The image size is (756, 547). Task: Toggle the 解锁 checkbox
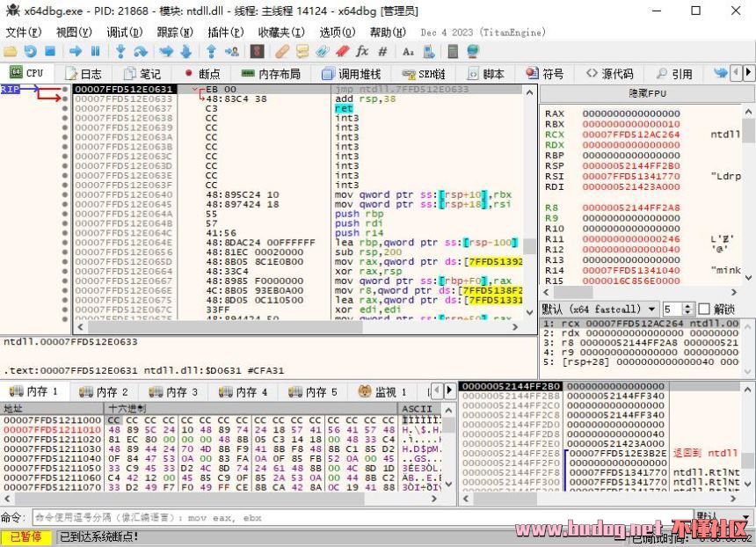pos(704,309)
